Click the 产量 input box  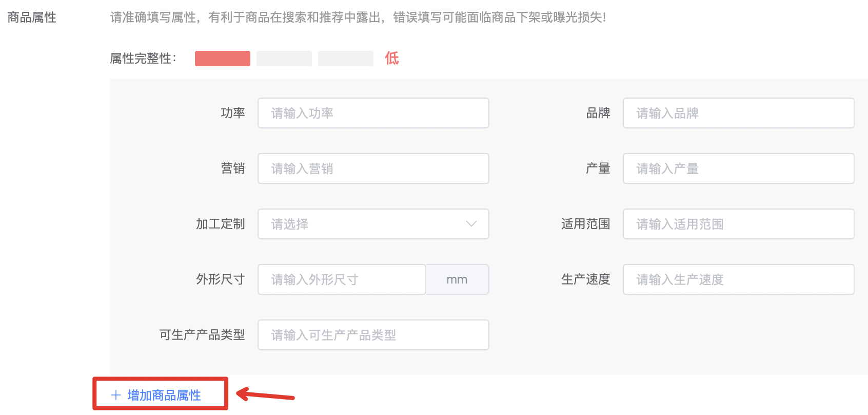(738, 168)
